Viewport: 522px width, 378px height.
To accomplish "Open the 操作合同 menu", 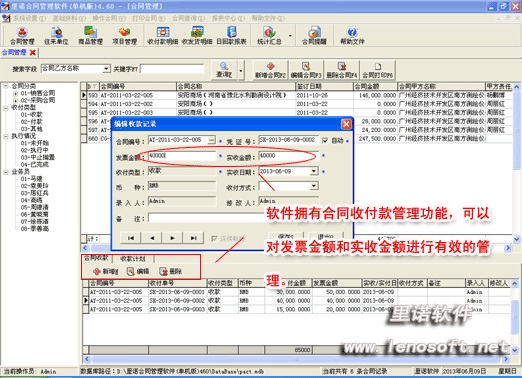I will point(109,18).
